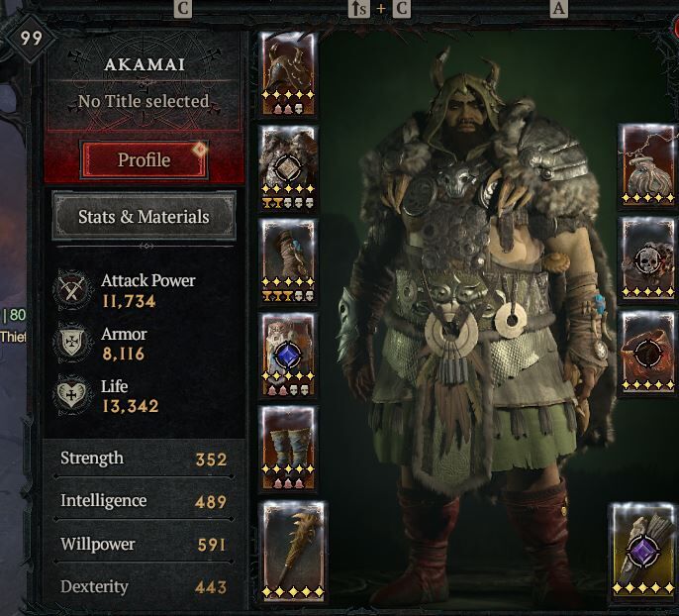Click the skull ring equipment slot
This screenshot has width=679, height=616.
pyautogui.click(x=648, y=258)
